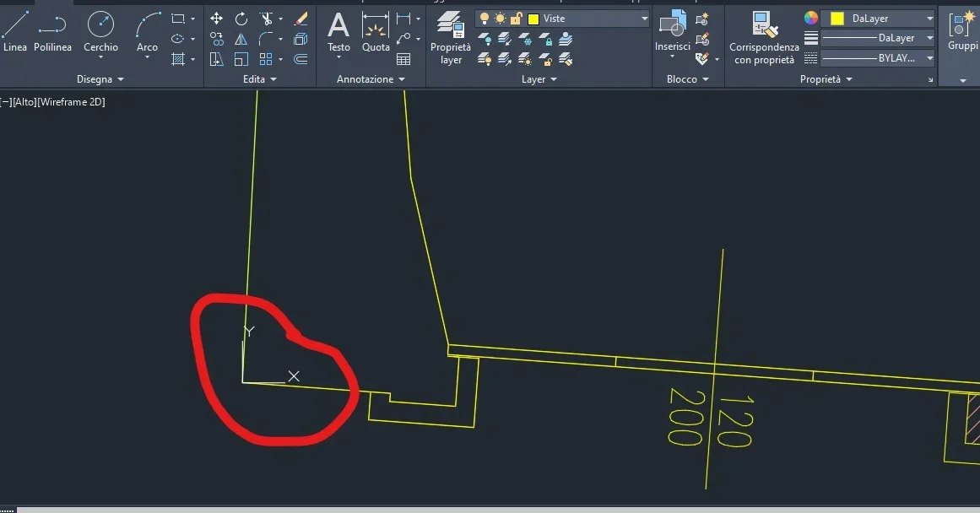Click the Corrispondenza con proprietà tool
980x513 pixels.
(x=764, y=38)
